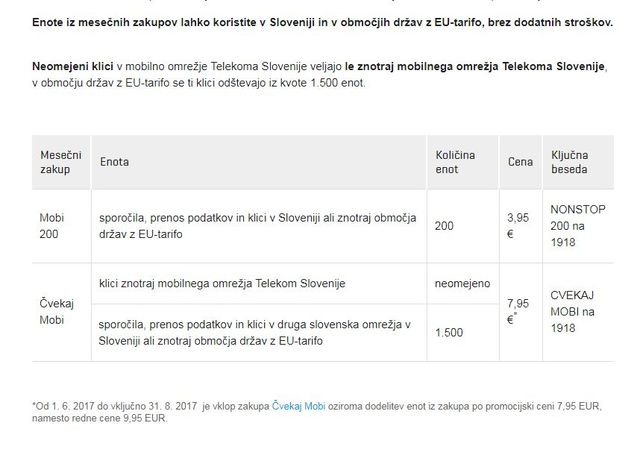
Task: Click the druga slovenska omrežja description cell
Action: [x=259, y=333]
